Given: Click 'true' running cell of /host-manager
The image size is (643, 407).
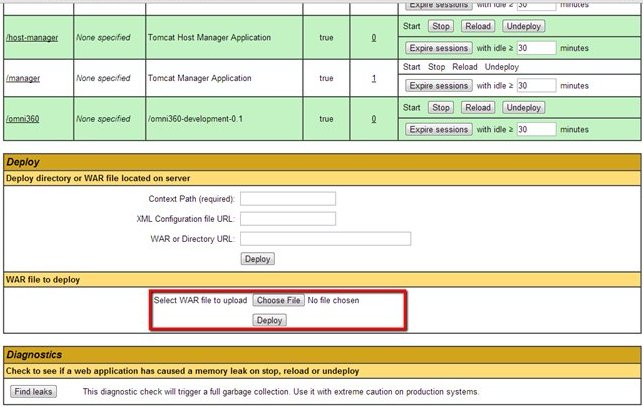Looking at the screenshot, I should (x=326, y=38).
